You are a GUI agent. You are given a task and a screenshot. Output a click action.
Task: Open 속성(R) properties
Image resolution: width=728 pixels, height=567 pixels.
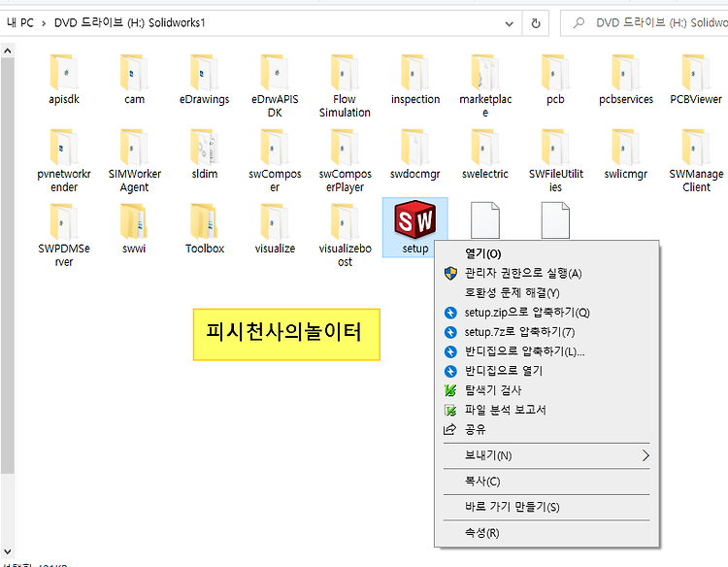[x=546, y=533]
